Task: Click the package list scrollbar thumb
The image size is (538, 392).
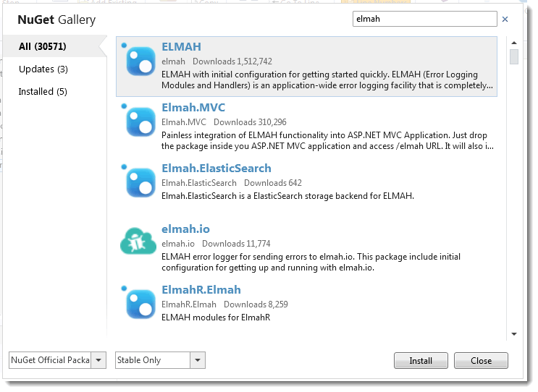Action: click(x=514, y=57)
